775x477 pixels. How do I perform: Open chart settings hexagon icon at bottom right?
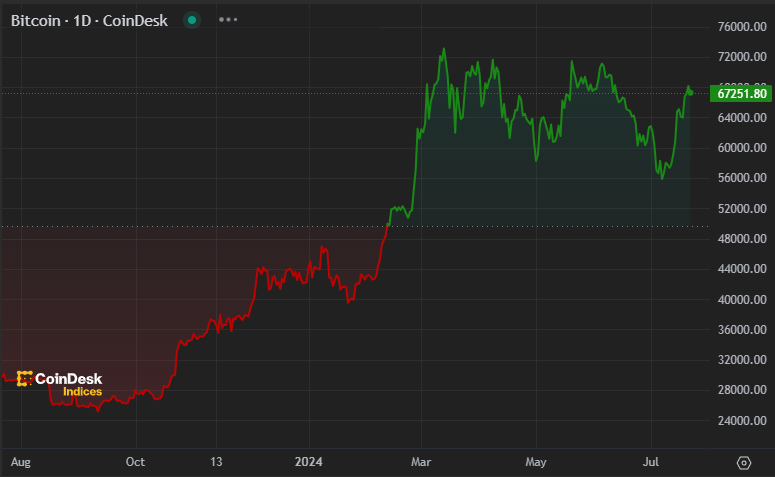click(743, 462)
